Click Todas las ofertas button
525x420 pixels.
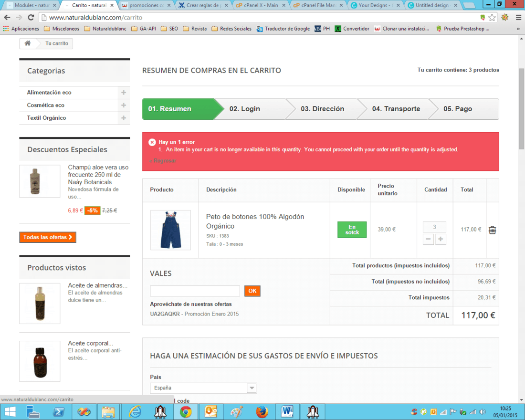click(x=48, y=237)
